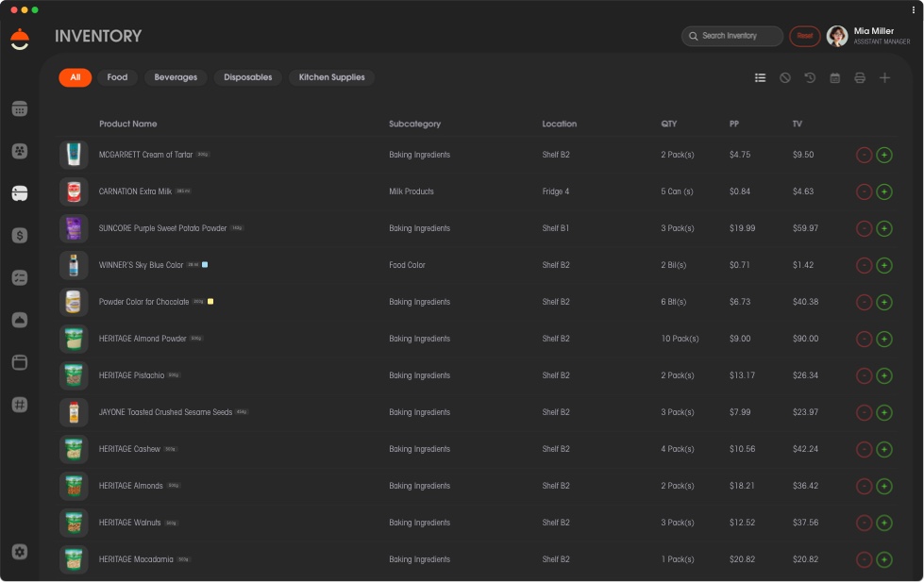Screen dimensions: 924x582
Task: Increase quantity of CARNATION Extra Milk
Action: [883, 191]
